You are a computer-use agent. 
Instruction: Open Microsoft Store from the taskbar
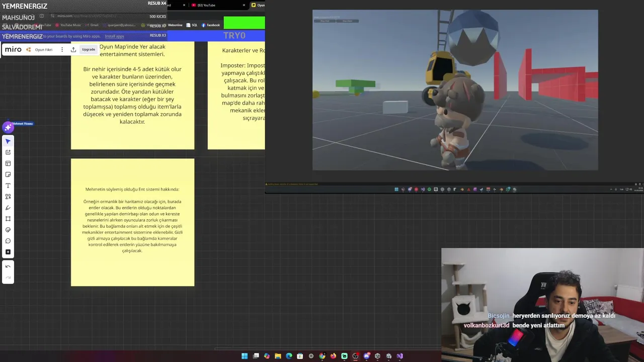click(x=300, y=356)
